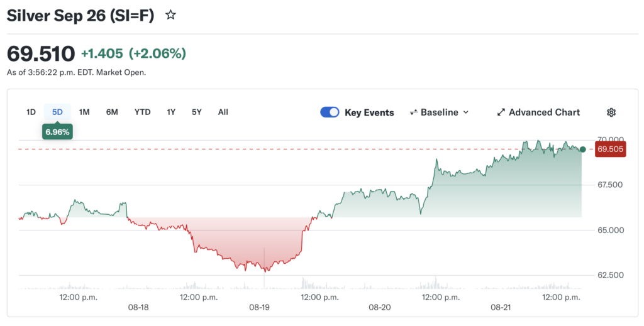Select the 5D range tab
Viewport: 644px width, 326px height.
click(x=57, y=112)
